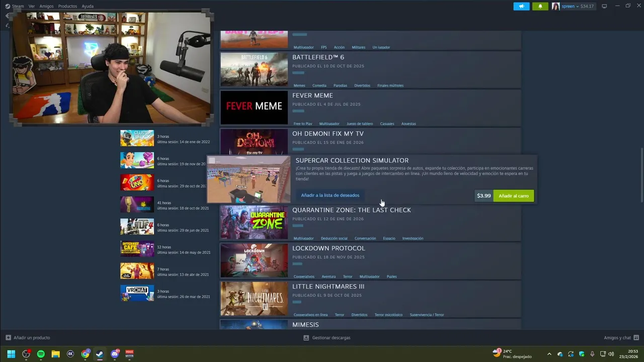Click the Añadir un producto plus icon

8,337
